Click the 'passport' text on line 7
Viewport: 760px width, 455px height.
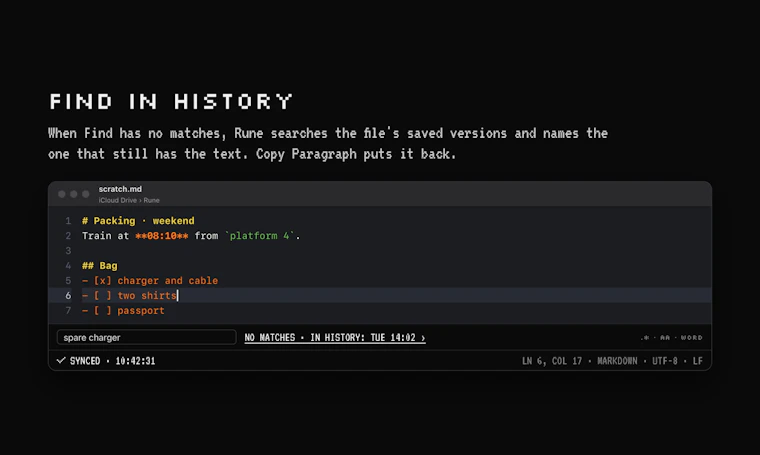(141, 311)
